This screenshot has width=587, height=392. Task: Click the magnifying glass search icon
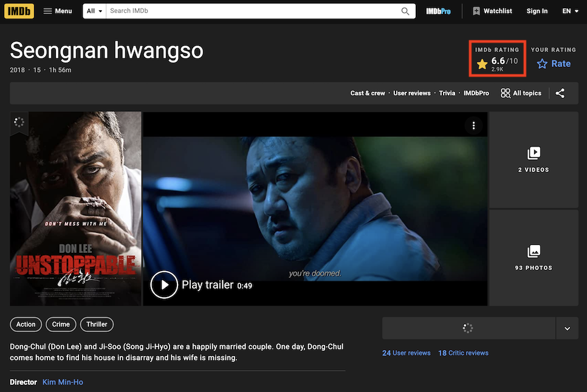point(405,11)
